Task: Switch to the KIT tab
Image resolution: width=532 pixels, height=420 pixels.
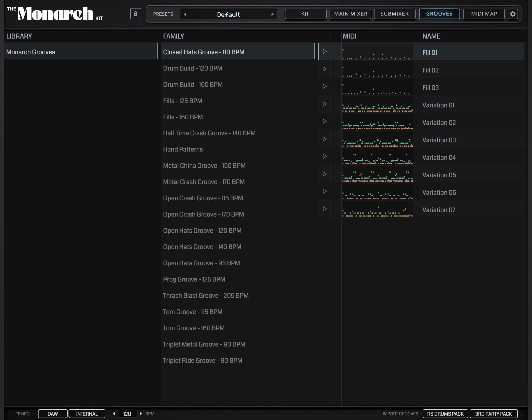Action: 305,14
